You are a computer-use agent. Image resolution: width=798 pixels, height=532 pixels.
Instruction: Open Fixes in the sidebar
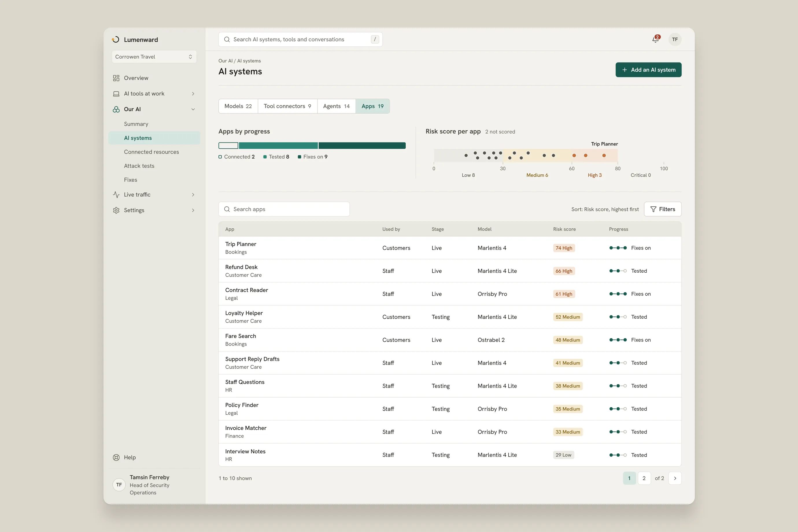[154, 180]
